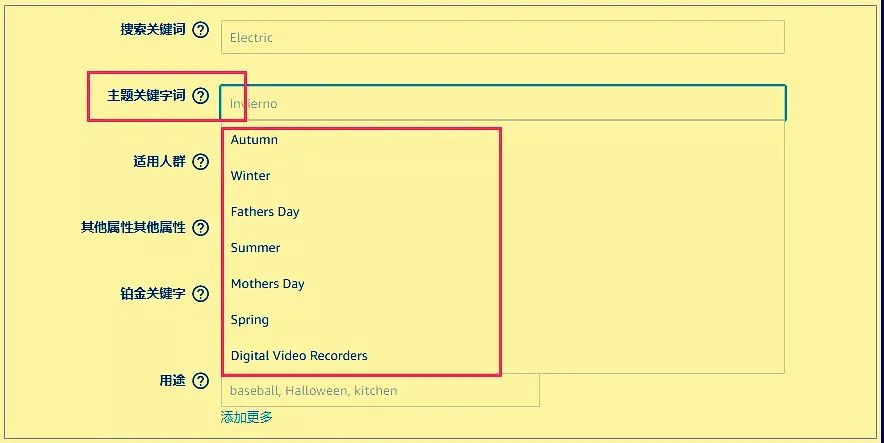Select Autumn from the dropdown list
The image size is (884, 443).
click(x=254, y=140)
